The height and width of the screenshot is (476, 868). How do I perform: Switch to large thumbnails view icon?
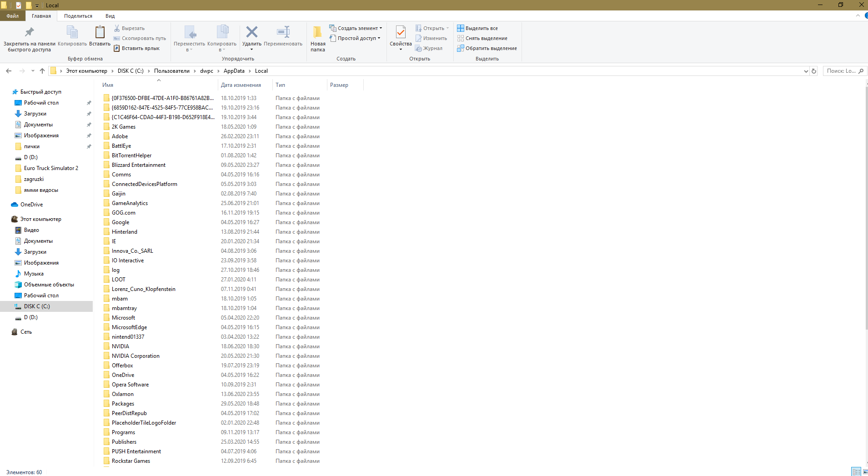pos(864,471)
